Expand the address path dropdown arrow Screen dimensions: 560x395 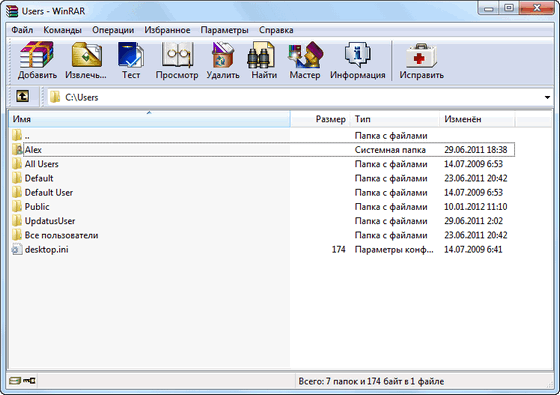547,97
